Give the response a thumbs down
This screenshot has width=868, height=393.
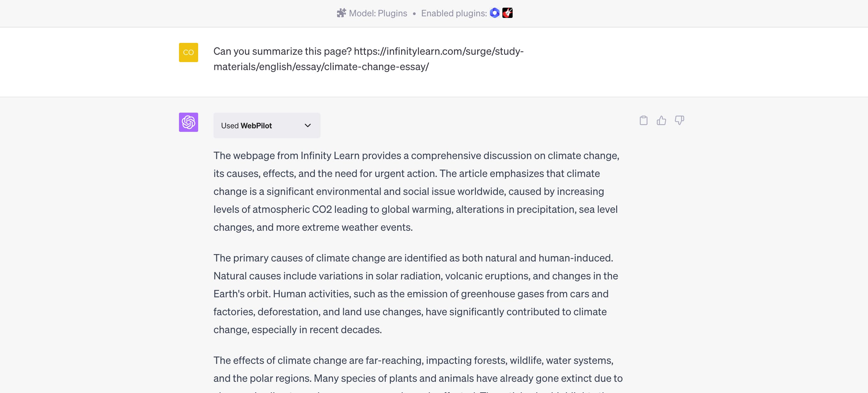(x=679, y=120)
